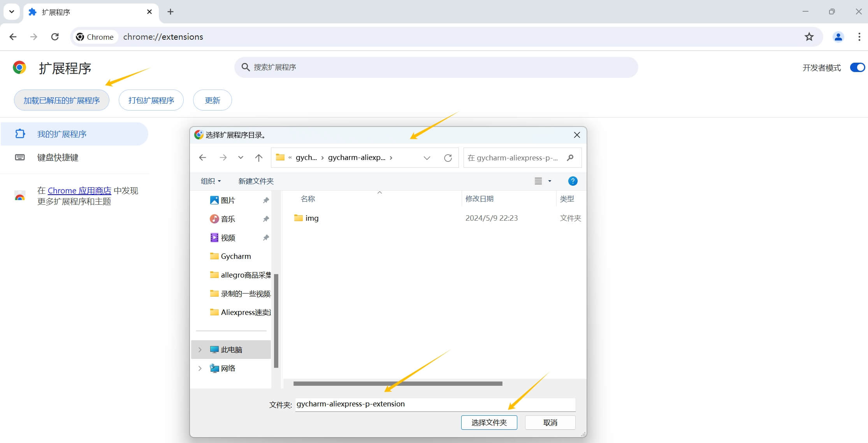
Task: Expand the 此电脑 tree node
Action: [200, 350]
